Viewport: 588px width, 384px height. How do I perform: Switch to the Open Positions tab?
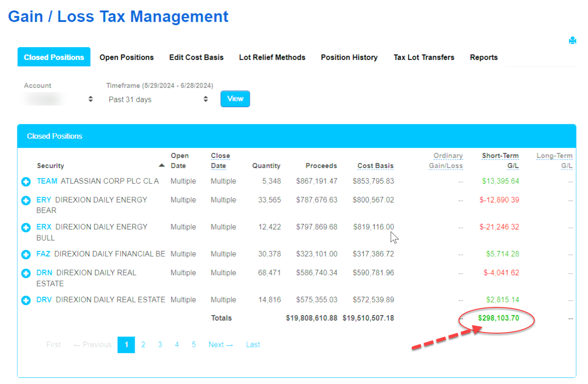click(x=126, y=57)
